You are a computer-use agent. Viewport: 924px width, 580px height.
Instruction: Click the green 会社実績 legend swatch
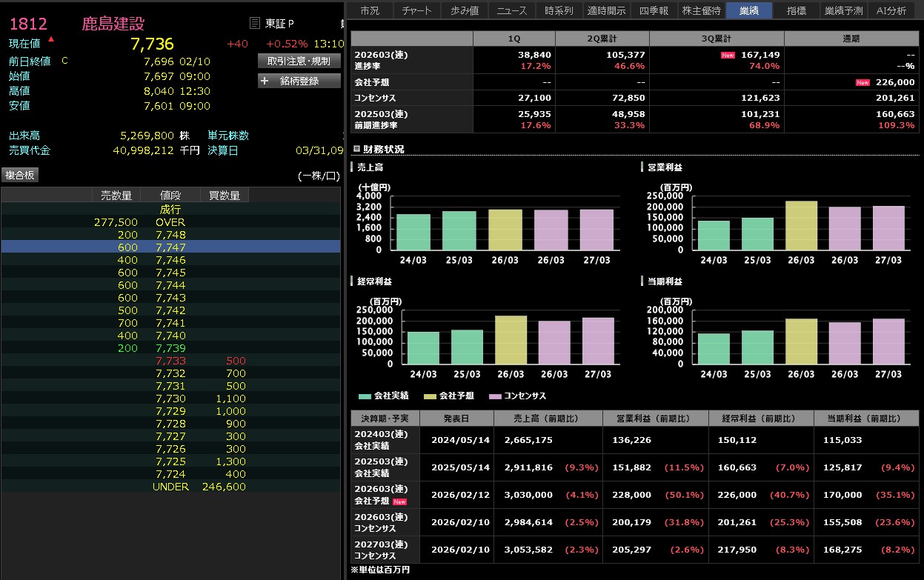point(365,396)
